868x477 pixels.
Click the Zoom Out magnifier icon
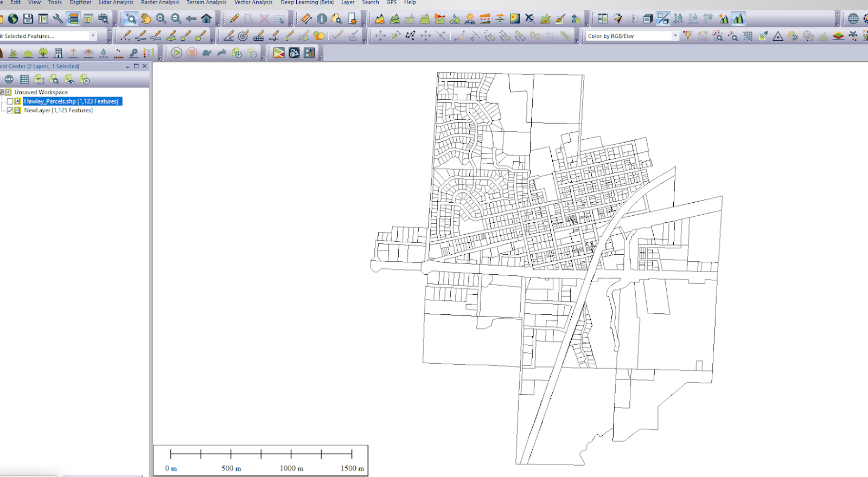tap(176, 19)
